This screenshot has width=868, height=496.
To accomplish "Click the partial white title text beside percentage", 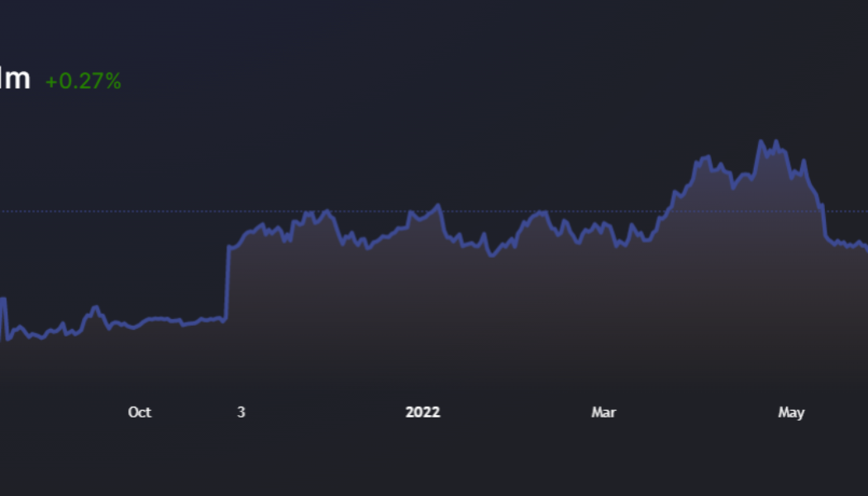I will [15, 79].
